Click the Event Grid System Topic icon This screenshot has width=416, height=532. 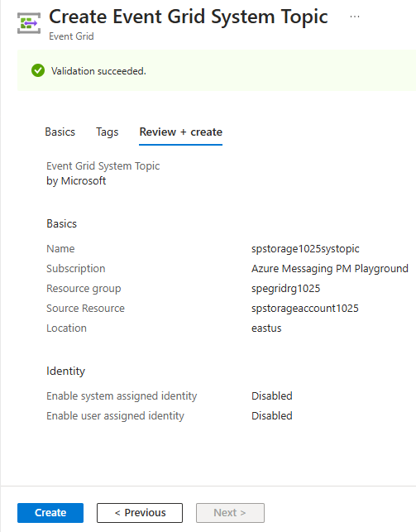tap(29, 23)
